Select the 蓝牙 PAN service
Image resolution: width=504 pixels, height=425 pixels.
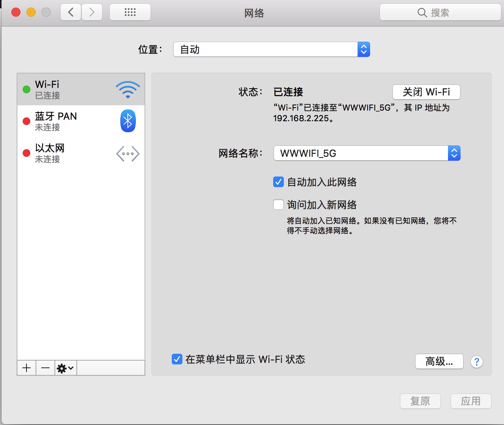pos(81,121)
